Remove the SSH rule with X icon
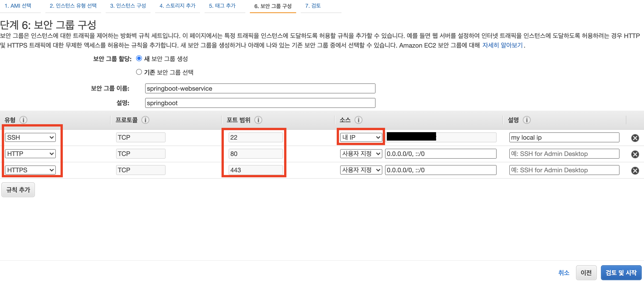 pyautogui.click(x=635, y=138)
